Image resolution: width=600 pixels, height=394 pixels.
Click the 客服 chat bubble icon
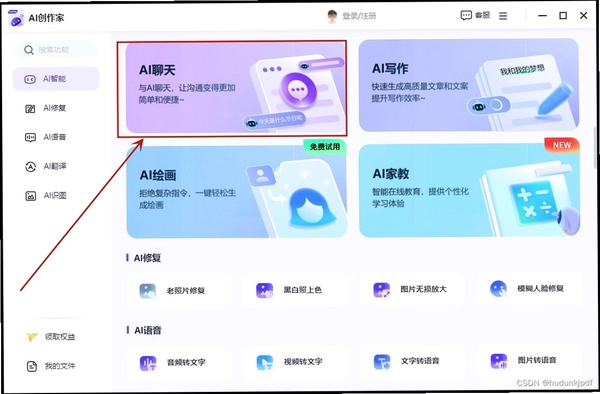point(466,16)
